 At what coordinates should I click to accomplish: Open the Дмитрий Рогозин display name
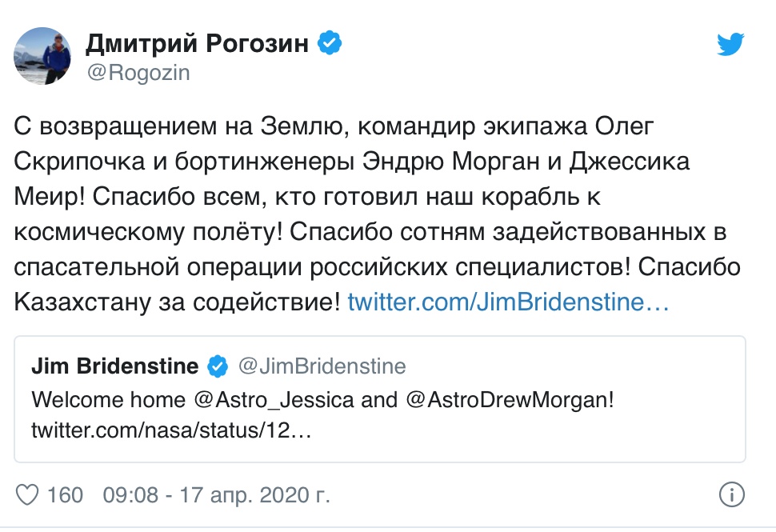point(198,43)
